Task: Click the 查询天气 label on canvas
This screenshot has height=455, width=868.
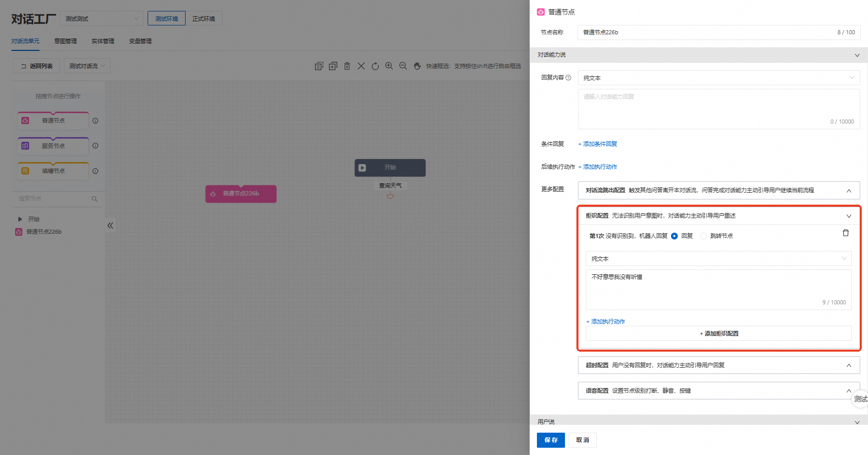Action: pos(390,185)
